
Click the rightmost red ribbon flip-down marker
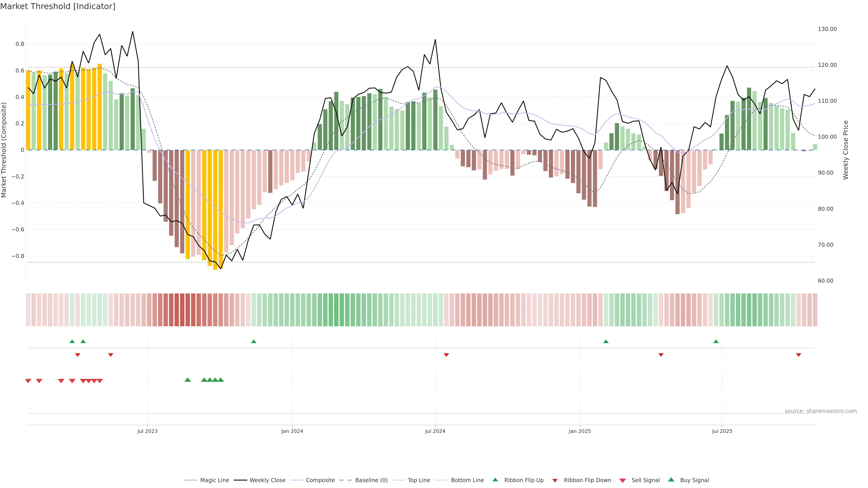pyautogui.click(x=798, y=355)
